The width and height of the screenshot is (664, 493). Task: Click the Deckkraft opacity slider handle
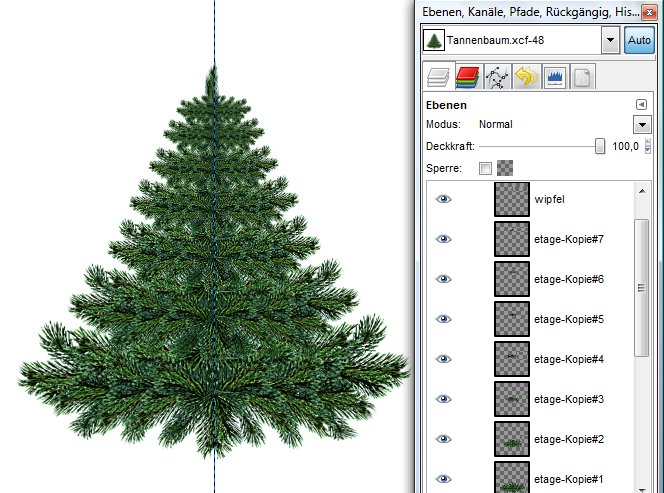pyautogui.click(x=600, y=146)
